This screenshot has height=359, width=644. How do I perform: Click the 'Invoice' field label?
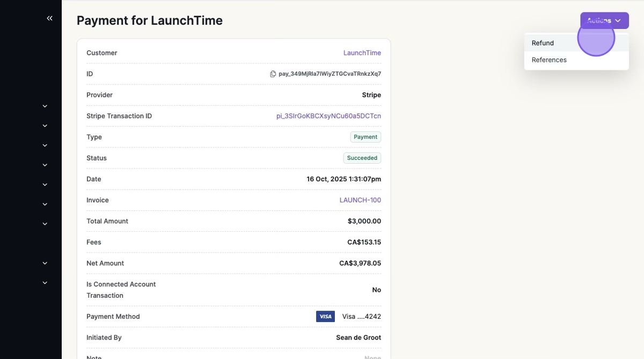click(x=98, y=200)
